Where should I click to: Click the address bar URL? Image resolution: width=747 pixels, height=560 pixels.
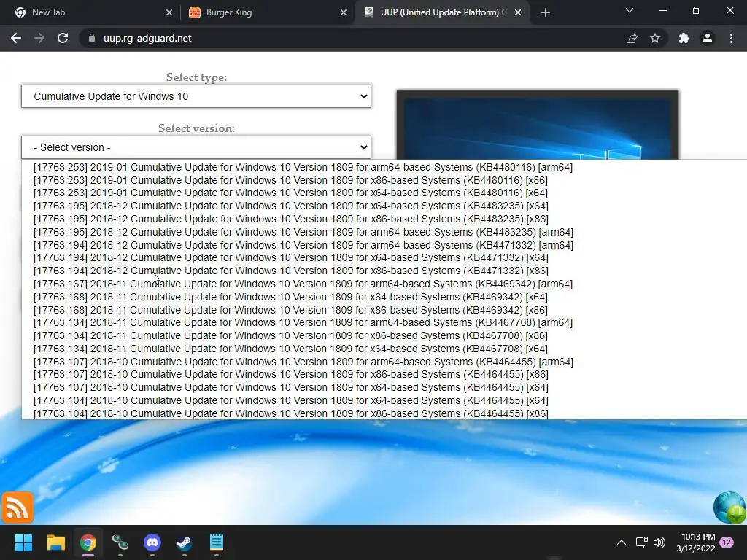pyautogui.click(x=147, y=38)
